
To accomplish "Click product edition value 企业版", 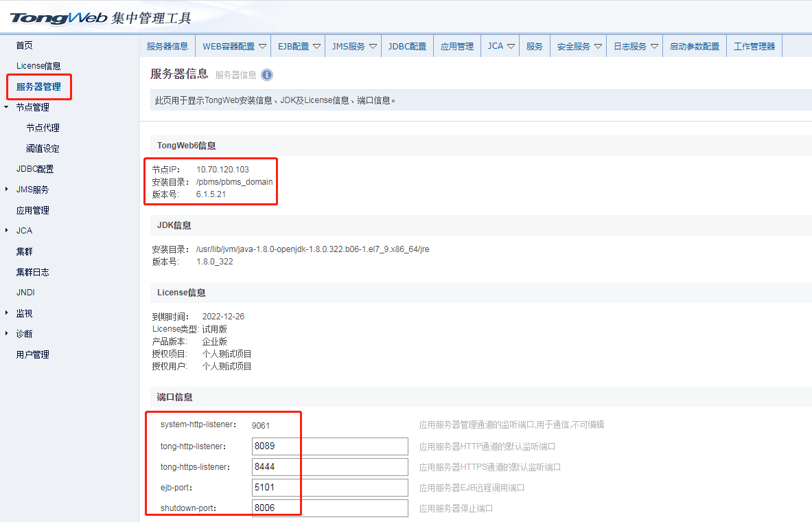I will pyautogui.click(x=214, y=341).
